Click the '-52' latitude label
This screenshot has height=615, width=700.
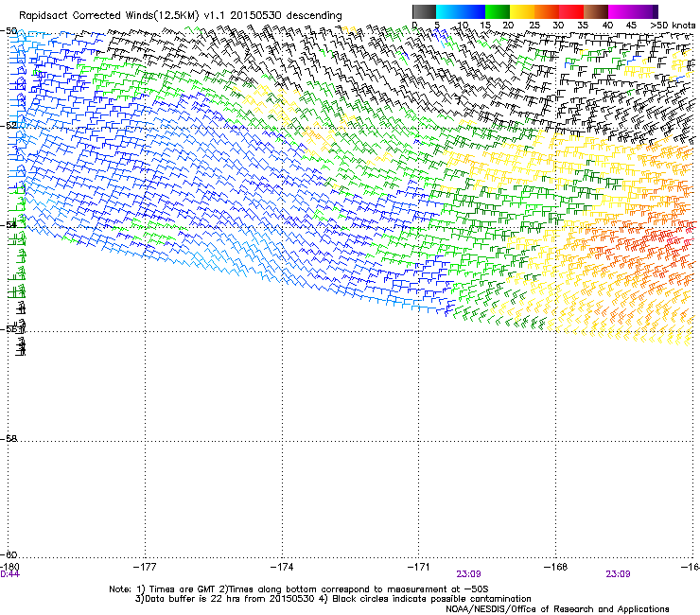tap(9, 126)
